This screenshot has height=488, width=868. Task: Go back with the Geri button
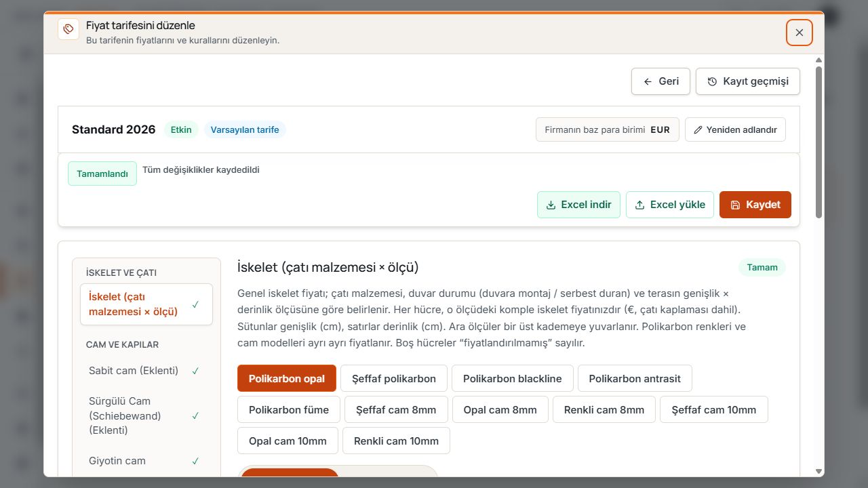pyautogui.click(x=660, y=81)
